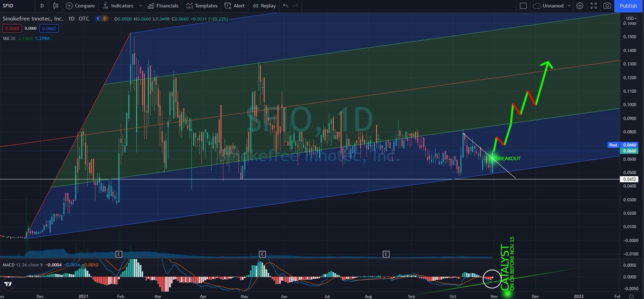Click the undo arrow
This screenshot has width=644, height=299.
[286, 6]
